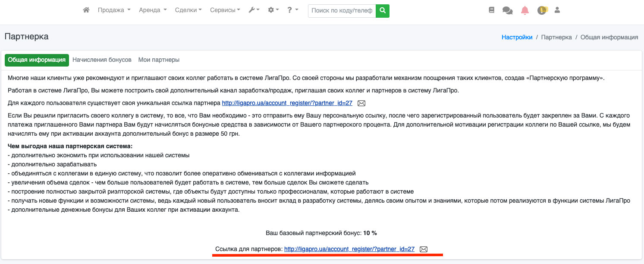Open the question mark help menu

click(x=292, y=10)
